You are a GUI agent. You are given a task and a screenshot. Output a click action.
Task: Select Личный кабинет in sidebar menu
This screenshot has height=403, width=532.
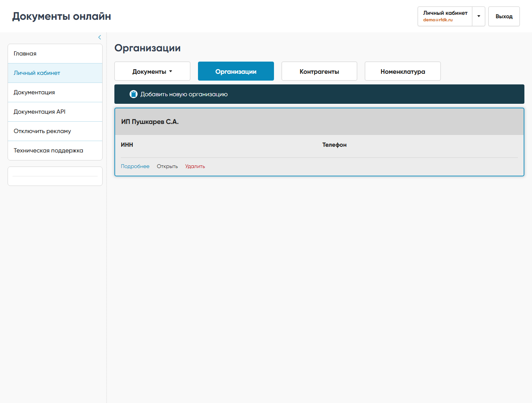pyautogui.click(x=55, y=73)
